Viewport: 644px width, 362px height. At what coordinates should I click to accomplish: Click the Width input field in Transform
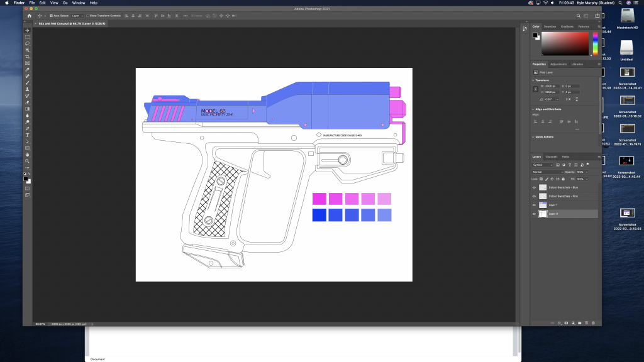(551, 86)
